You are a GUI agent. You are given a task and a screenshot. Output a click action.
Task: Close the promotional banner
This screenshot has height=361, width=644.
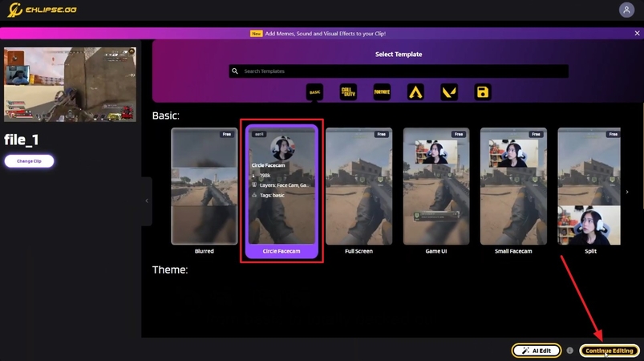click(x=637, y=33)
